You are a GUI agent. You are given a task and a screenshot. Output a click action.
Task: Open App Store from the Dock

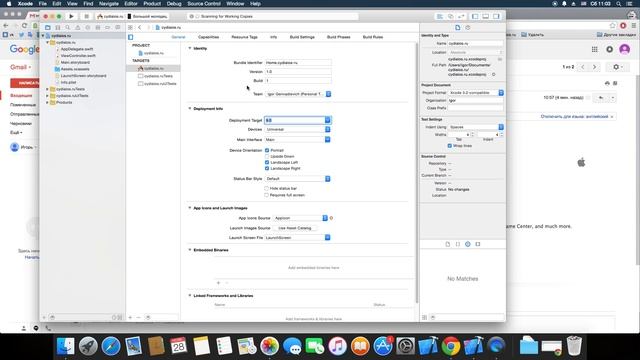click(x=383, y=346)
